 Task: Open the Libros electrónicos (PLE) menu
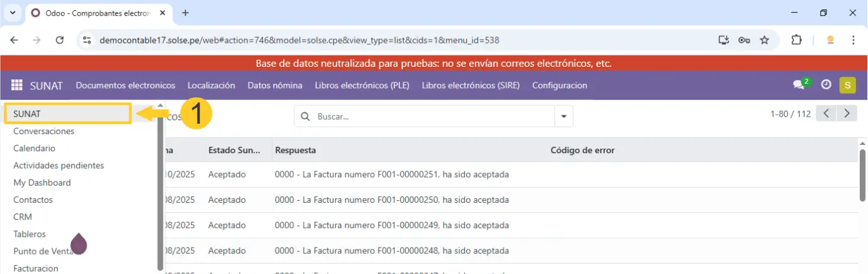click(362, 85)
